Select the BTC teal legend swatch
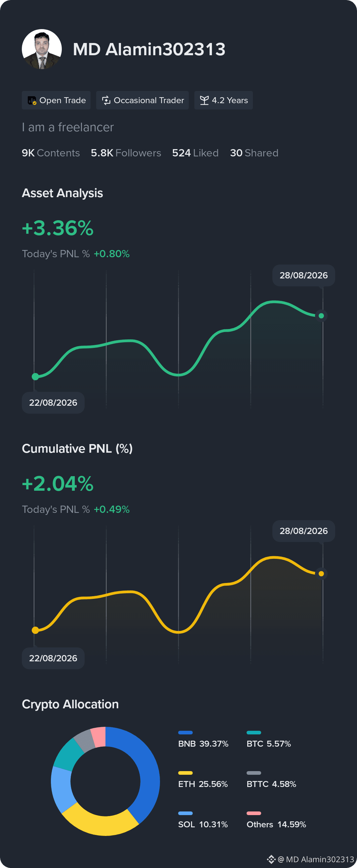The width and height of the screenshot is (357, 868). pyautogui.click(x=254, y=732)
